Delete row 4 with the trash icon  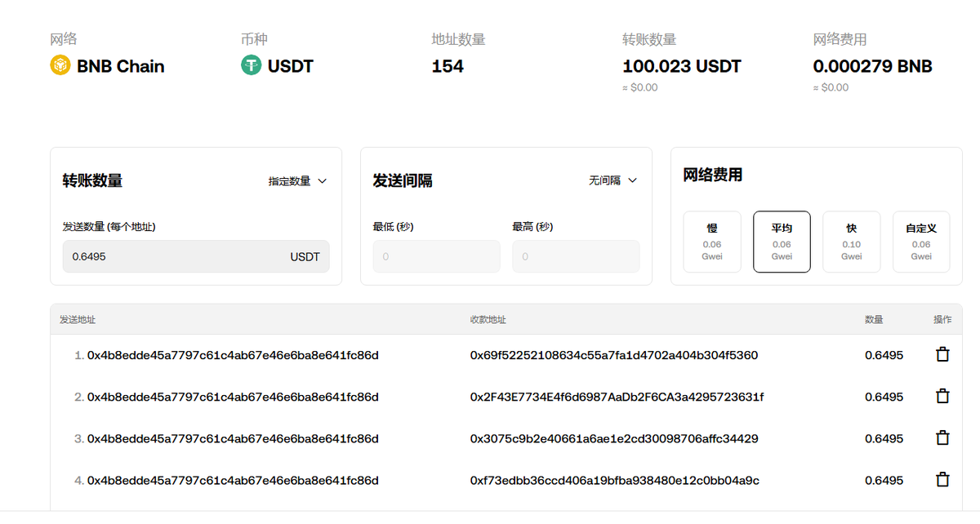coord(942,480)
